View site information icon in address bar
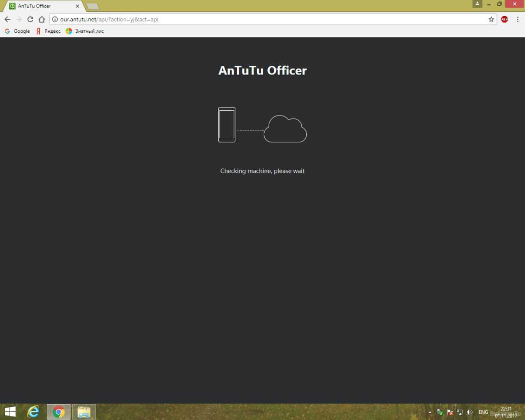The width and height of the screenshot is (525, 420). [55, 19]
